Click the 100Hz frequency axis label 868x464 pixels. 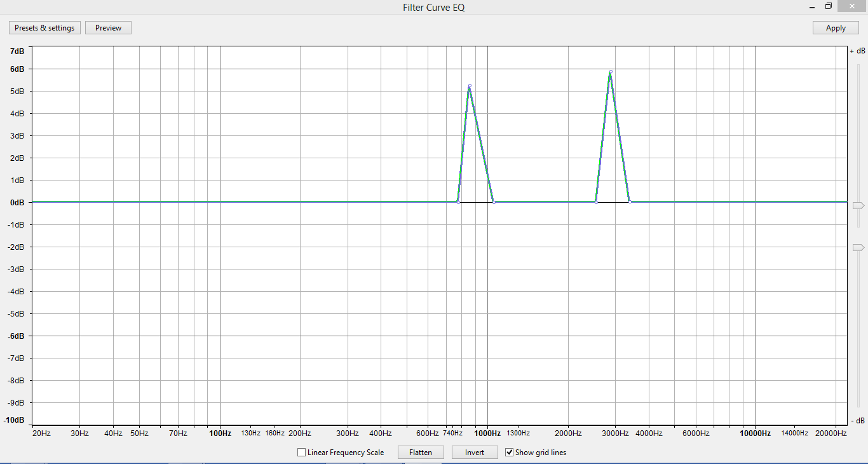[x=220, y=433]
